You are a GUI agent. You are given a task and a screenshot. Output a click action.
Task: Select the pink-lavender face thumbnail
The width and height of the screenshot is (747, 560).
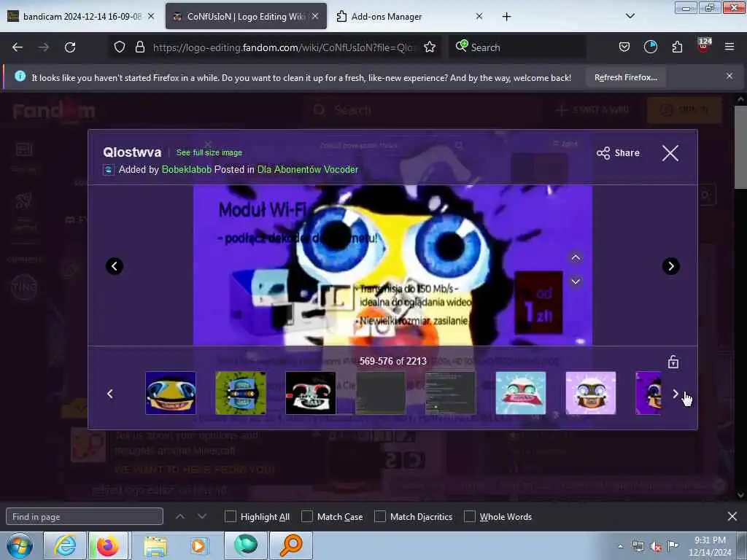(591, 393)
